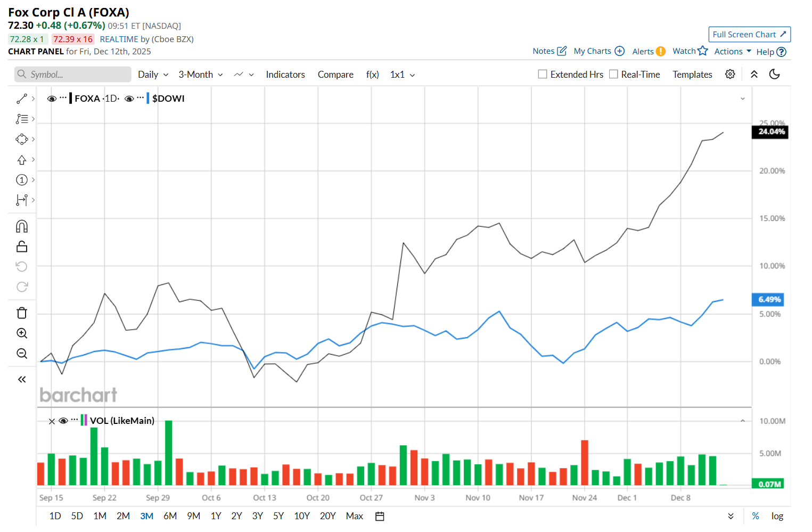
Task: Switch to percent scale
Action: 756,516
